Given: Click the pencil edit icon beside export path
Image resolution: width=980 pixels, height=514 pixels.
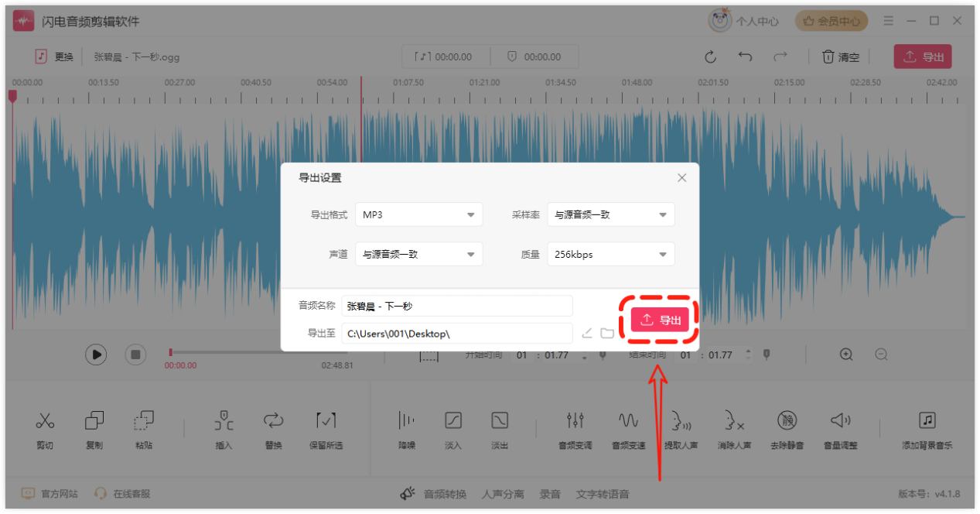Looking at the screenshot, I should click(x=587, y=333).
